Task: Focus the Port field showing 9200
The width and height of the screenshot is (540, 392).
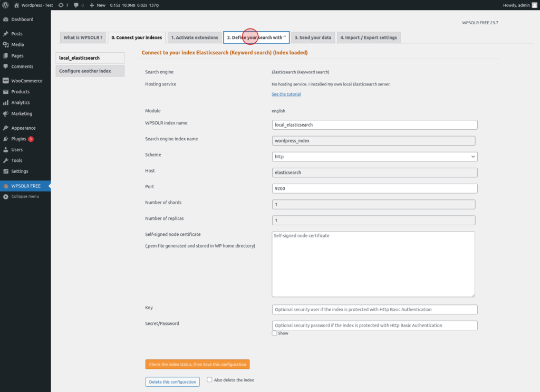Action: pos(375,188)
